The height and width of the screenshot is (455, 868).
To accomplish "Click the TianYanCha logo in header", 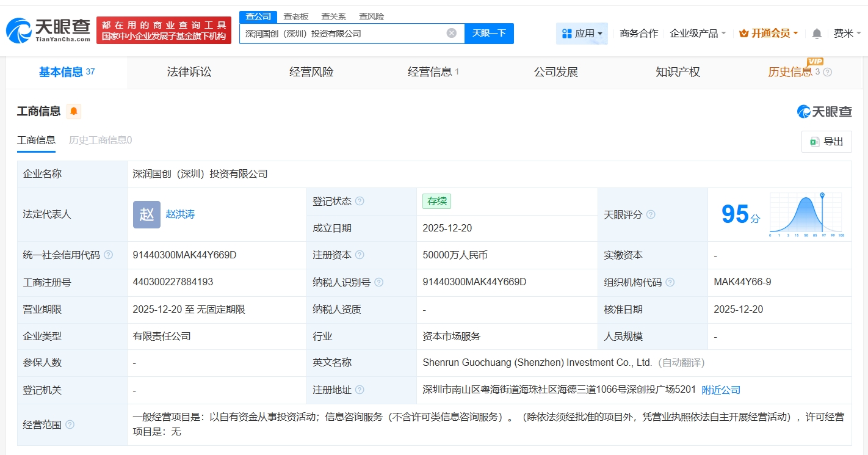I will [x=49, y=30].
